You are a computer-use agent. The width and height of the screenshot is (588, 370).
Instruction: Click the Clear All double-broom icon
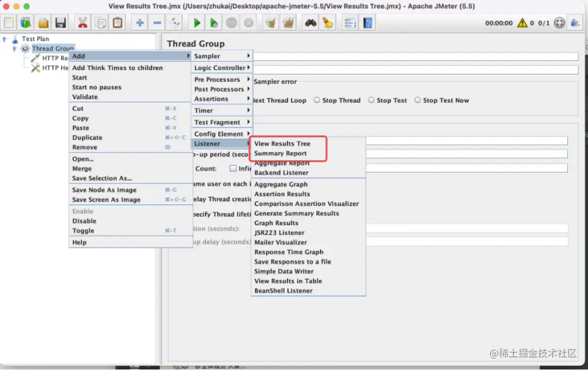coord(288,23)
